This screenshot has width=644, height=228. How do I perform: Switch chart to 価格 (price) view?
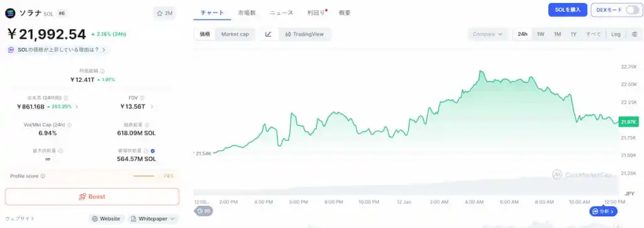tap(205, 34)
